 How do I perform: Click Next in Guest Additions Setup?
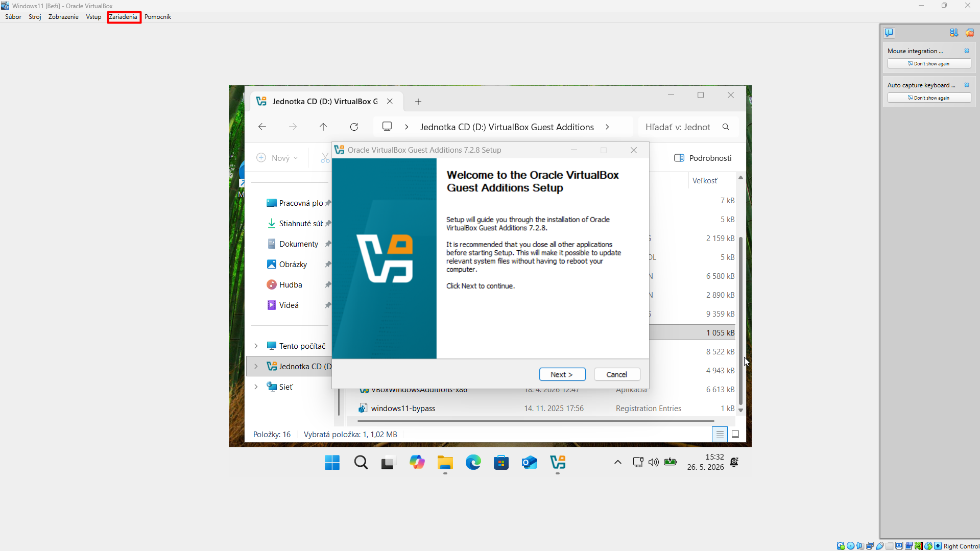point(562,374)
